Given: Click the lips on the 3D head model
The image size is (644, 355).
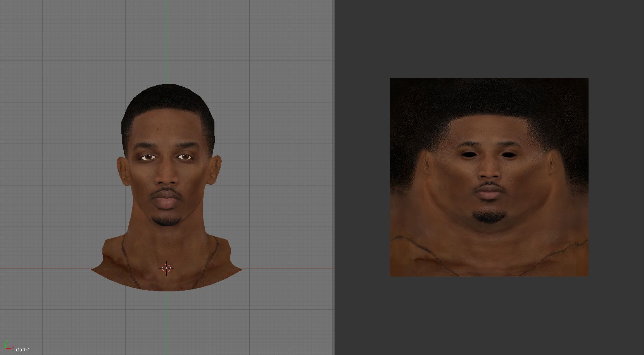Looking at the screenshot, I should click(166, 202).
